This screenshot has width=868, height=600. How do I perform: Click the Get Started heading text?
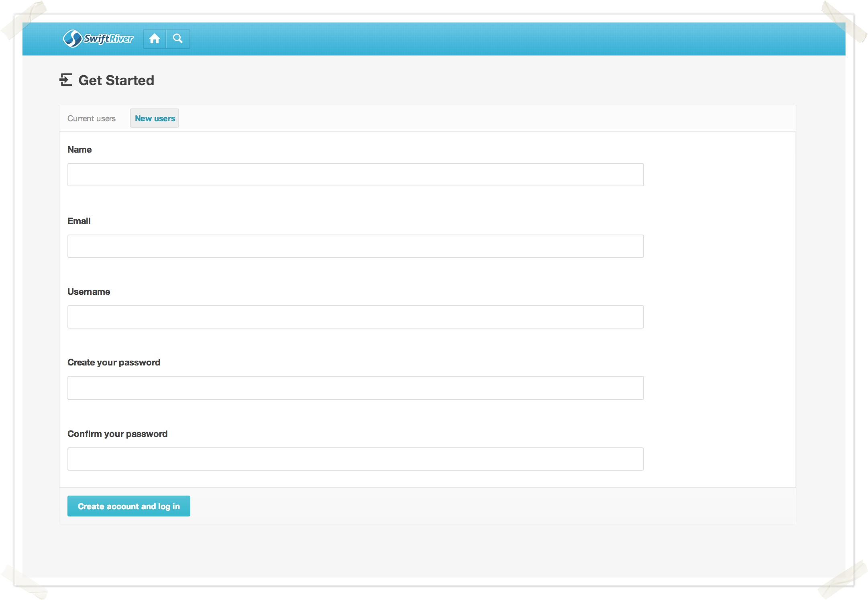pyautogui.click(x=116, y=80)
